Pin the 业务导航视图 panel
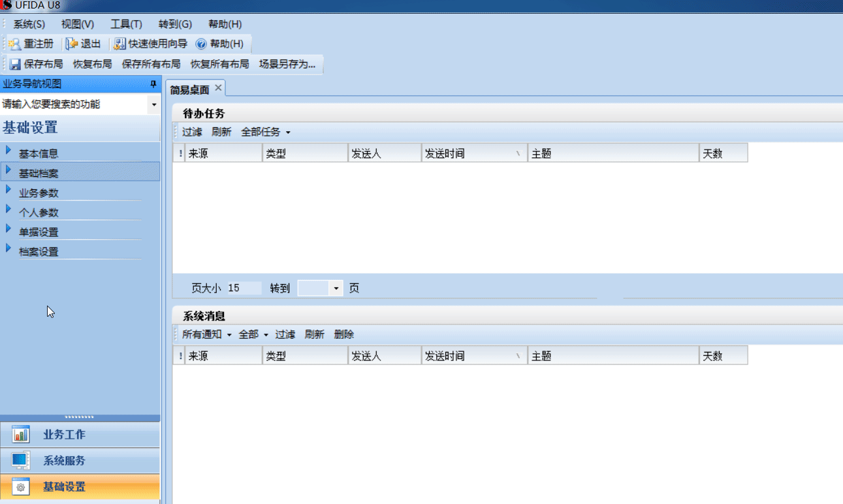Screen dimensions: 843x504 pyautogui.click(x=153, y=84)
